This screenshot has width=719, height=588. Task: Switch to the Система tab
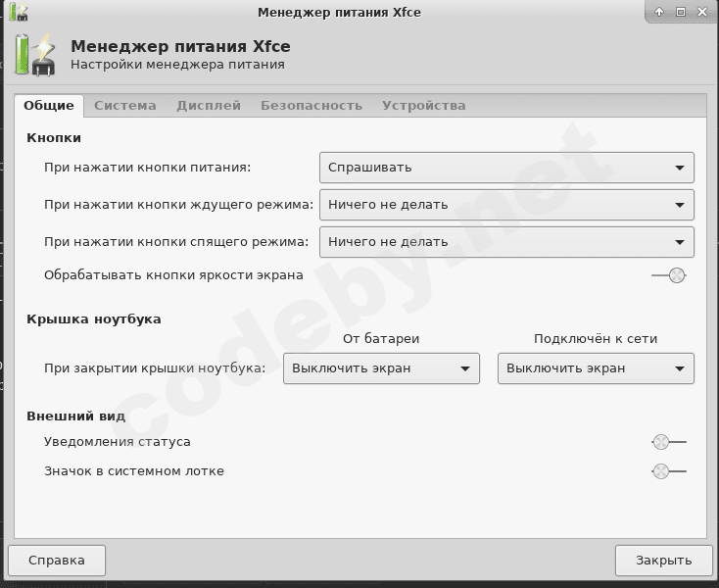coord(125,106)
